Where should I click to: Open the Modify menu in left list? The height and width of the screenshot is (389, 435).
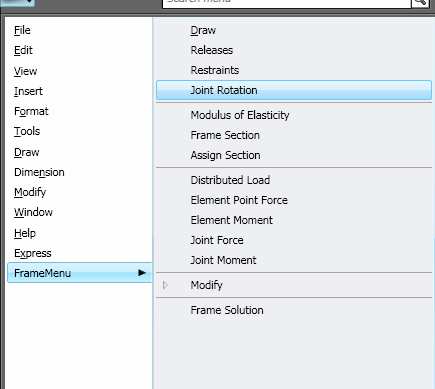pyautogui.click(x=30, y=192)
